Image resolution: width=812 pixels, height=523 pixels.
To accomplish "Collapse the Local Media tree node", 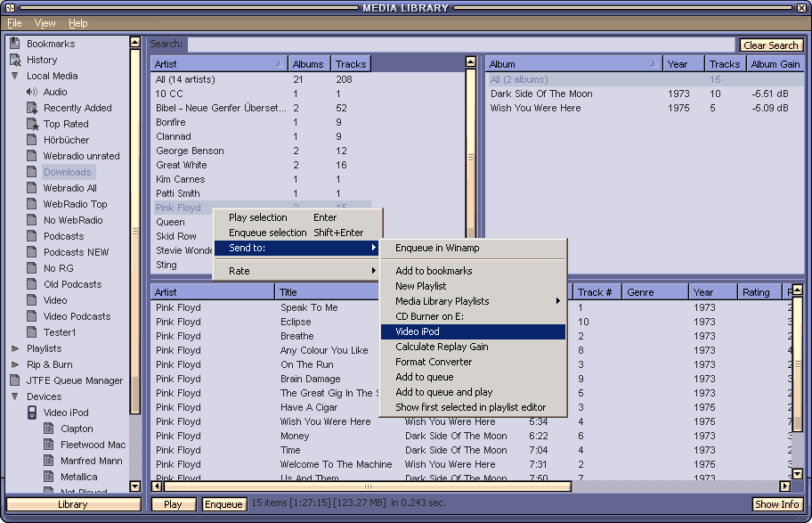I will pyautogui.click(x=15, y=76).
